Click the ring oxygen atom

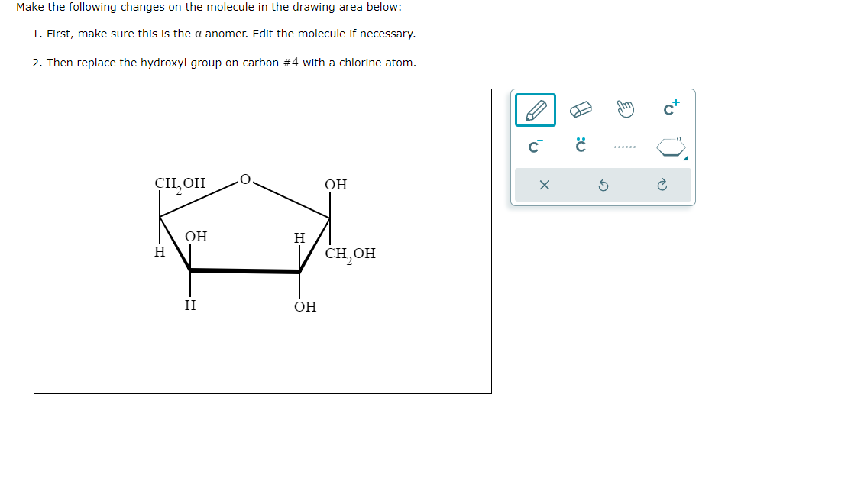[244, 178]
